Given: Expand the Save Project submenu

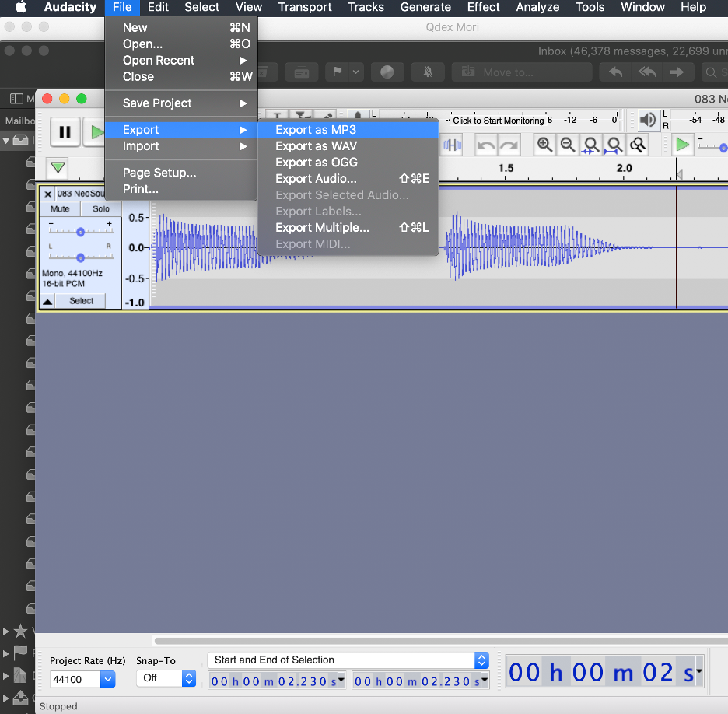Looking at the screenshot, I should [x=181, y=103].
